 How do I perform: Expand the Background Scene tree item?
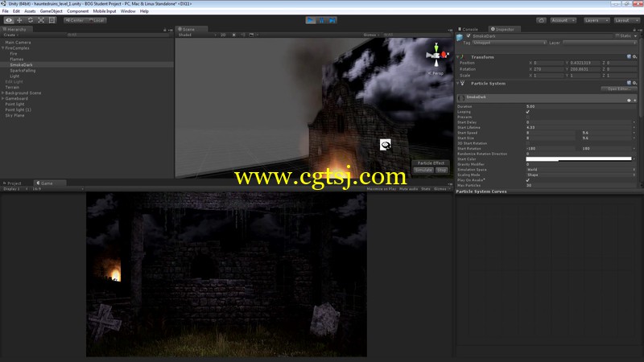click(x=3, y=93)
